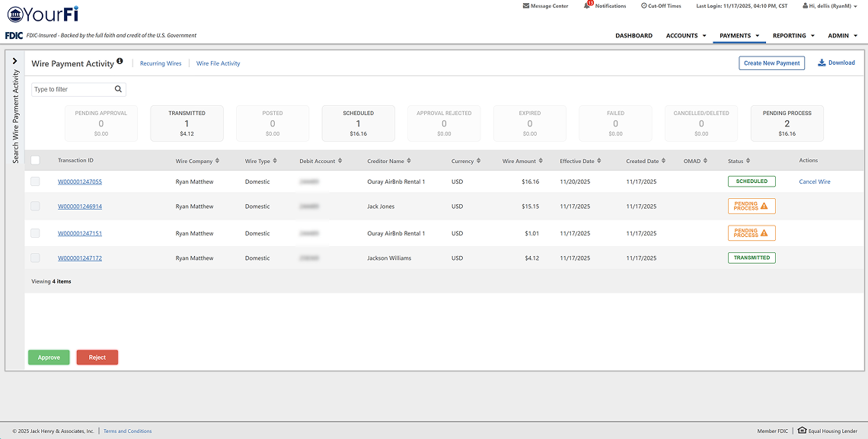
Task: Go to the Dashboard menu item
Action: [x=633, y=35]
